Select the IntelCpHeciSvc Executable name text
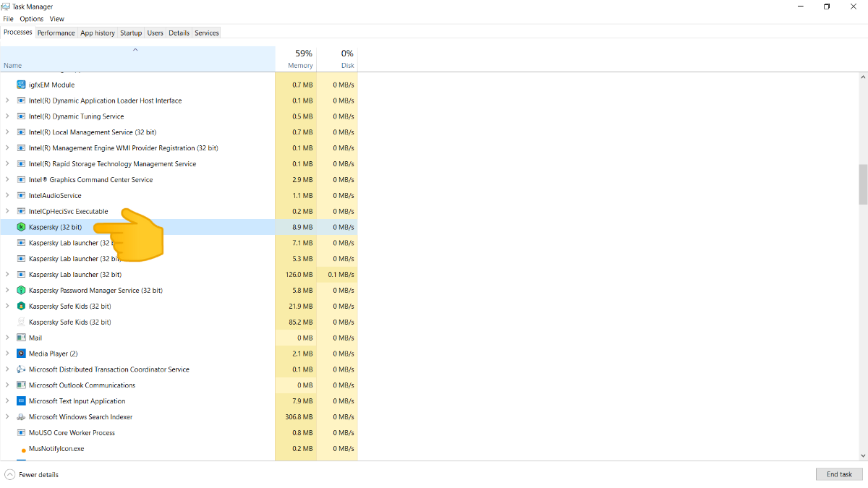Screen dimensions: 868x488 coord(68,211)
